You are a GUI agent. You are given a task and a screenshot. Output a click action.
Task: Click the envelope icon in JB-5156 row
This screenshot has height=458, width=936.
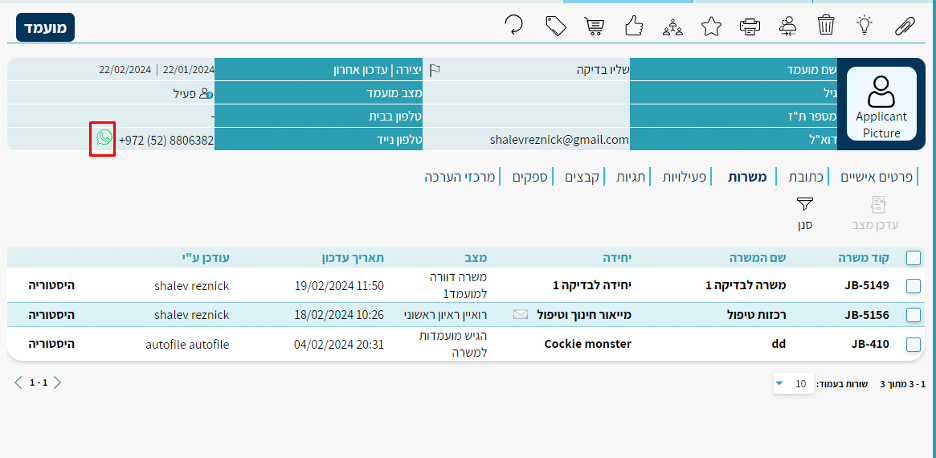(521, 314)
